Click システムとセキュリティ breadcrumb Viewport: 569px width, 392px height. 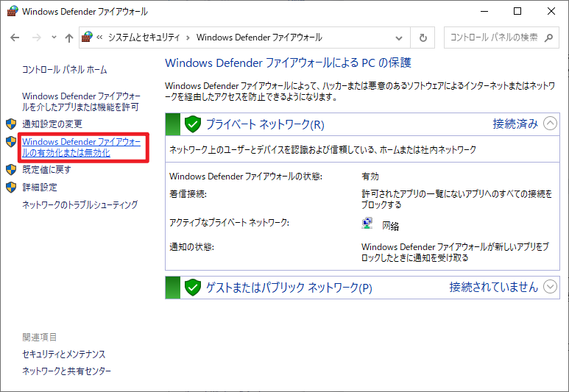coord(144,38)
